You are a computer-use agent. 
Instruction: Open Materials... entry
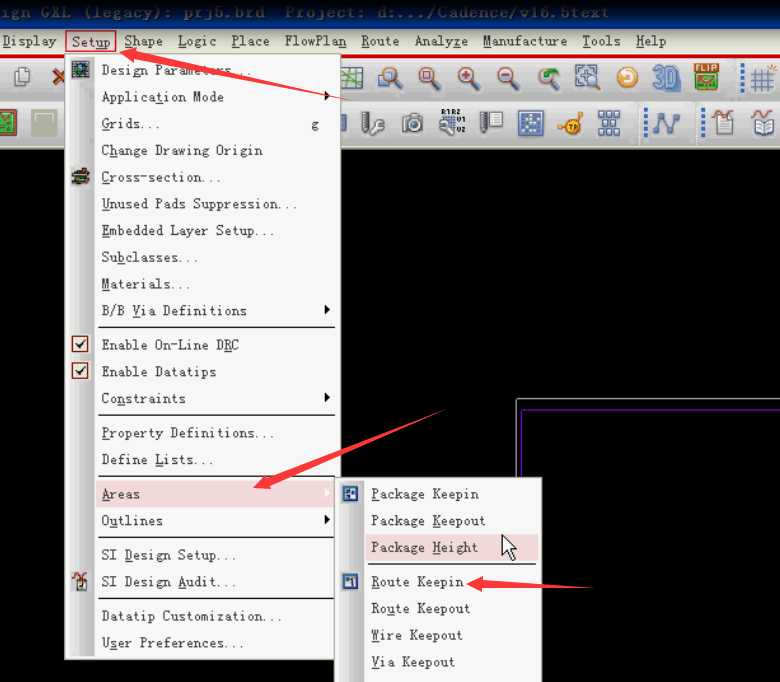[215, 285]
